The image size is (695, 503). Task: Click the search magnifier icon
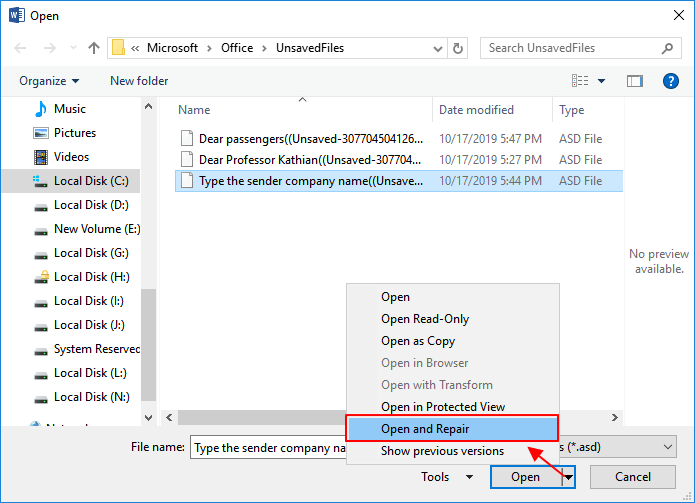click(x=667, y=48)
